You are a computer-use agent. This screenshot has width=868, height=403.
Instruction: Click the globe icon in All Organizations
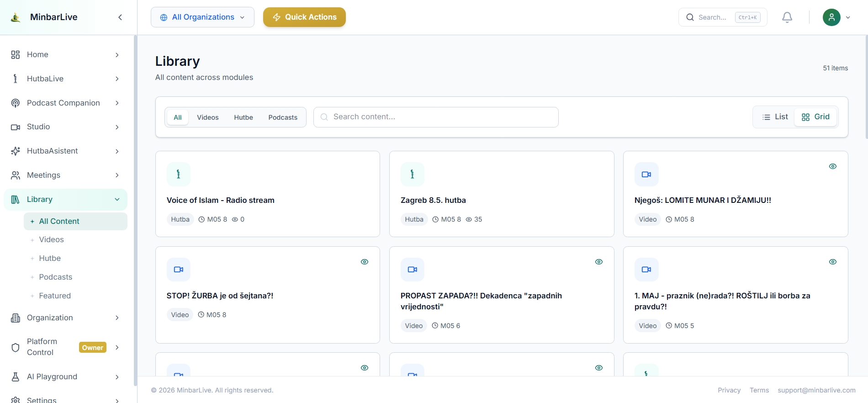coord(164,17)
